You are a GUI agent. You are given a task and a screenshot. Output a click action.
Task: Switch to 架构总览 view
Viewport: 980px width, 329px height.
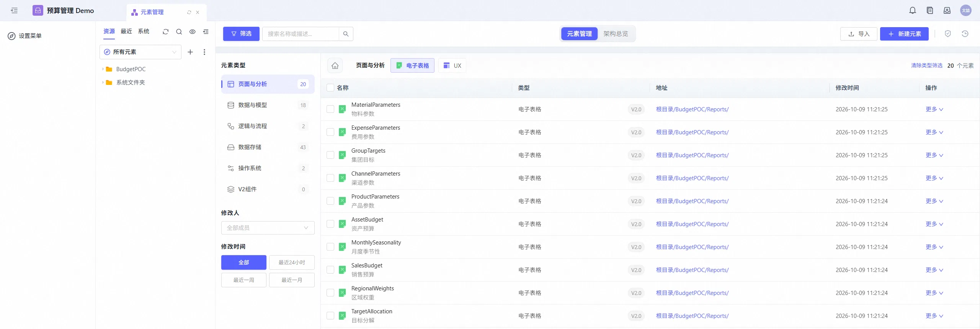pos(616,34)
